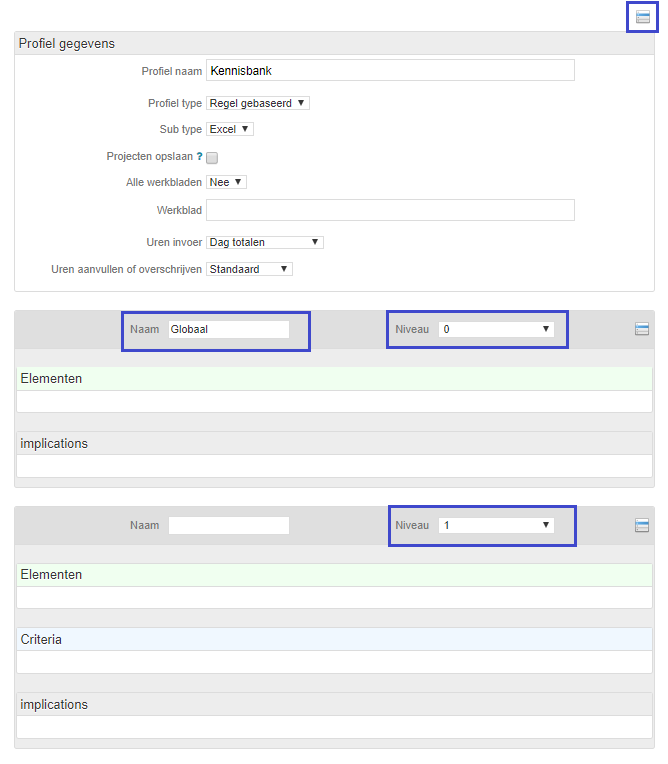The height and width of the screenshot is (764, 668).
Task: Open the Niveau 1 dropdown
Action: click(x=496, y=525)
